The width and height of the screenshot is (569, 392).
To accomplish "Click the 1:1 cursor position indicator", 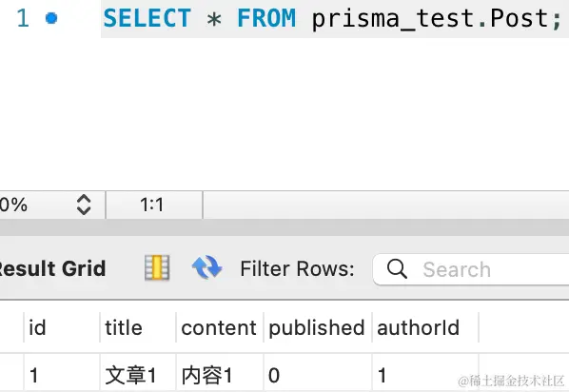I will pyautogui.click(x=152, y=205).
